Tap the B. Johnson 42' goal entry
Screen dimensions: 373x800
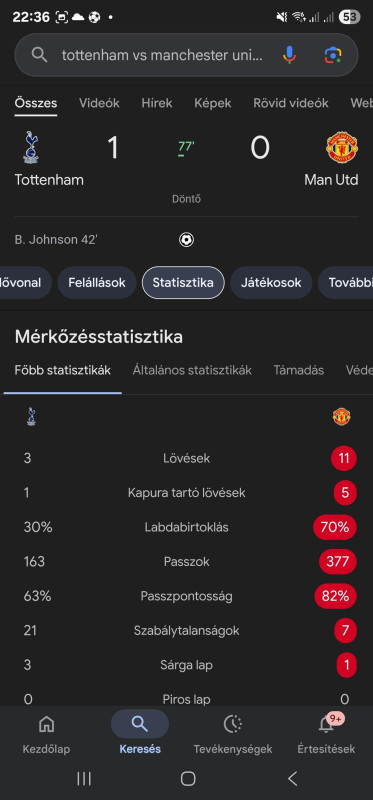pos(56,239)
